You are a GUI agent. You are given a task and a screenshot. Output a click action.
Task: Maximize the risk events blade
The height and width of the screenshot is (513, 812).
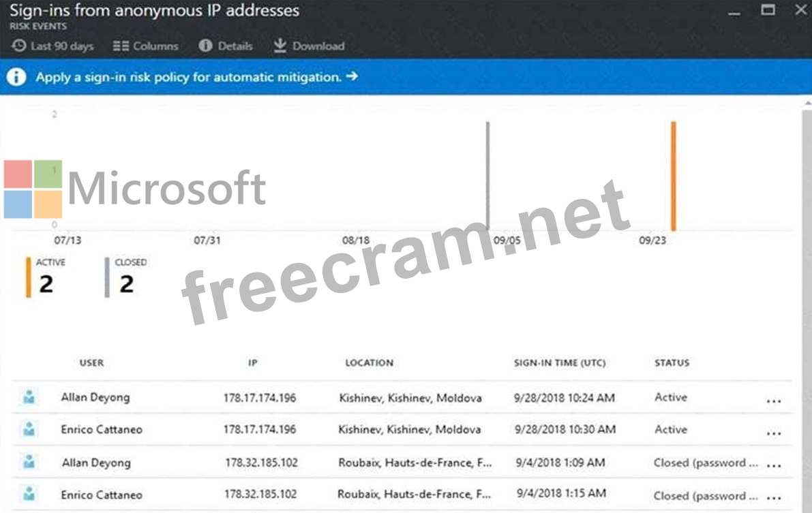click(768, 10)
